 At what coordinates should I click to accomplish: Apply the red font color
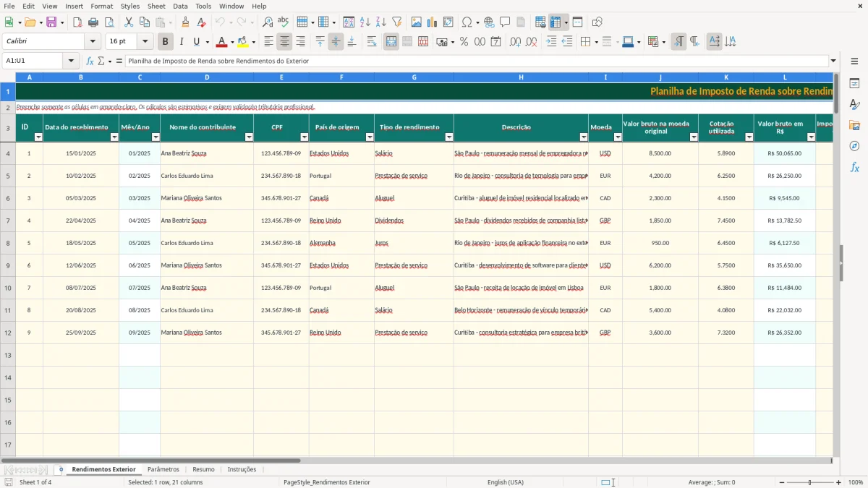click(x=221, y=42)
